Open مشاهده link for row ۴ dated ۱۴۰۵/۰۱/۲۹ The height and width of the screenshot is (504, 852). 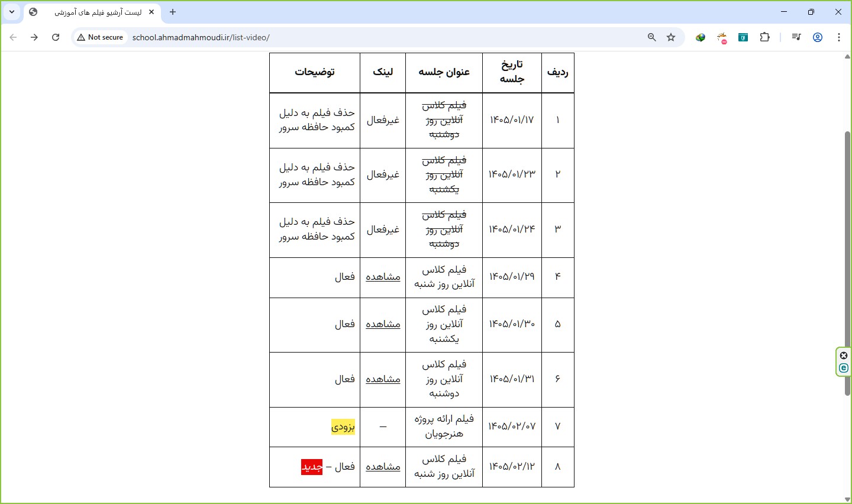click(x=383, y=277)
